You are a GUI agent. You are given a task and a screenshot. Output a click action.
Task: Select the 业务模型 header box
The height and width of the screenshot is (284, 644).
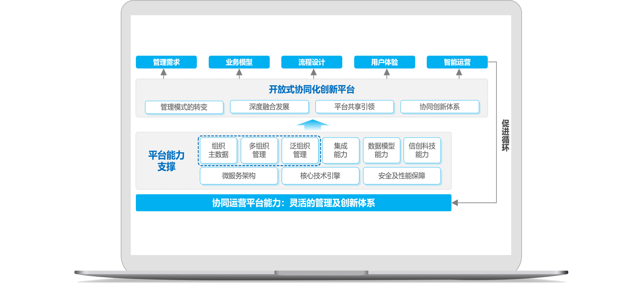[x=239, y=62]
